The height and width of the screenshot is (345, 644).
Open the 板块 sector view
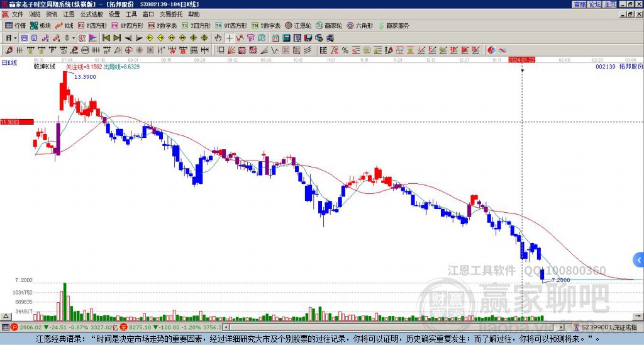(41, 25)
